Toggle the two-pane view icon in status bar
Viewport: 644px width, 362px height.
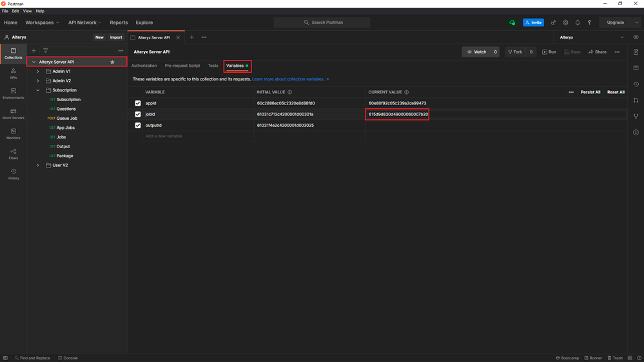630,358
